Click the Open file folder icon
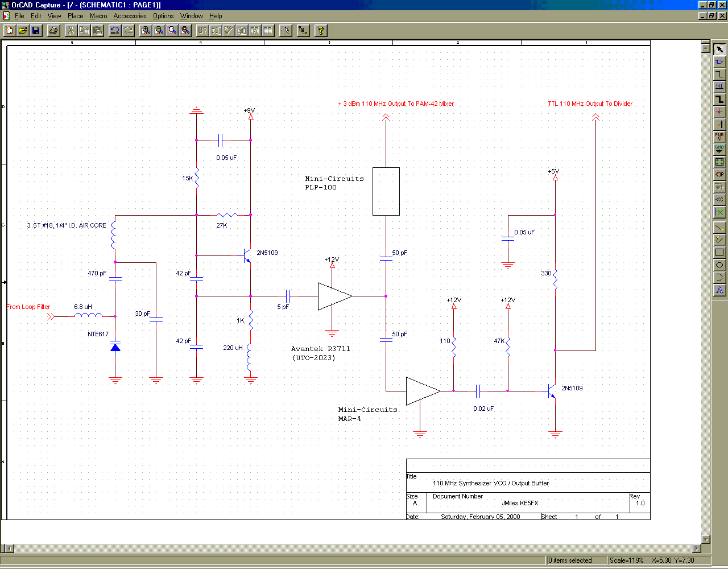This screenshot has width=728, height=569. (22, 30)
